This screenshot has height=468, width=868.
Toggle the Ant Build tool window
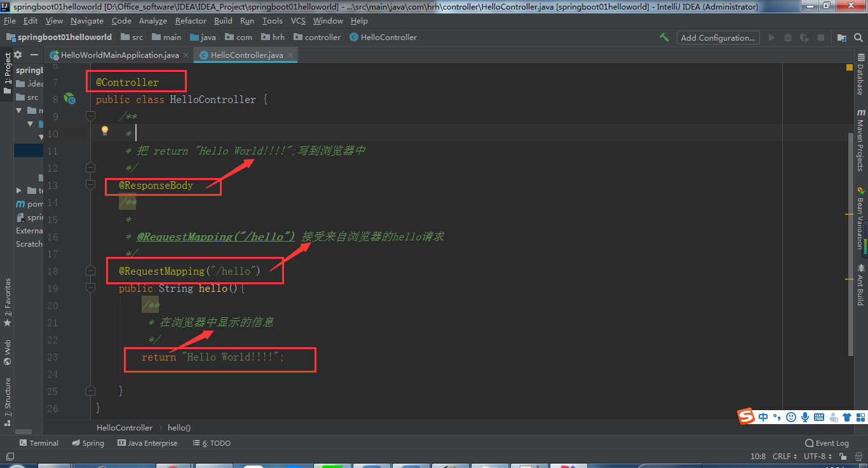[860, 284]
